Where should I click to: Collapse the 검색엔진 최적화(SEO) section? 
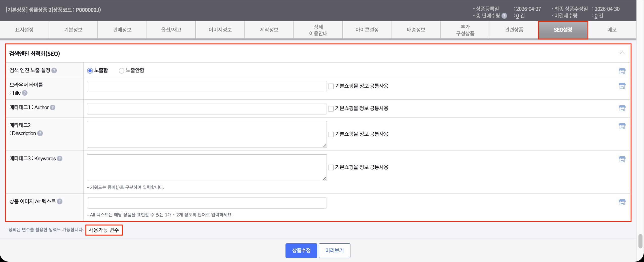[x=622, y=53]
